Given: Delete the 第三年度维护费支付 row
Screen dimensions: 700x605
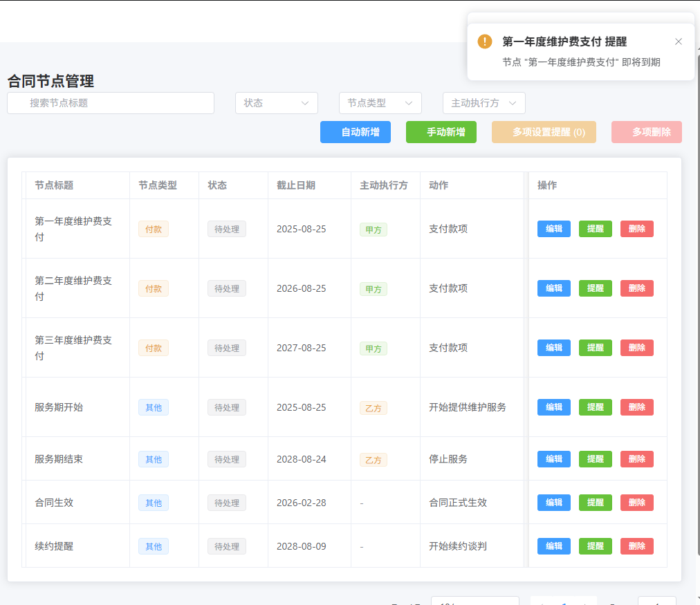Looking at the screenshot, I should [x=636, y=348].
